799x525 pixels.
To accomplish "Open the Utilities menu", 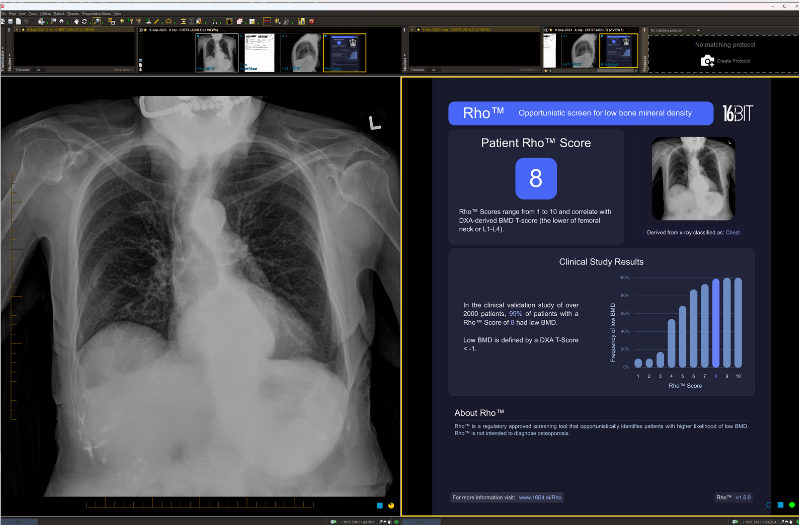I will point(45,14).
